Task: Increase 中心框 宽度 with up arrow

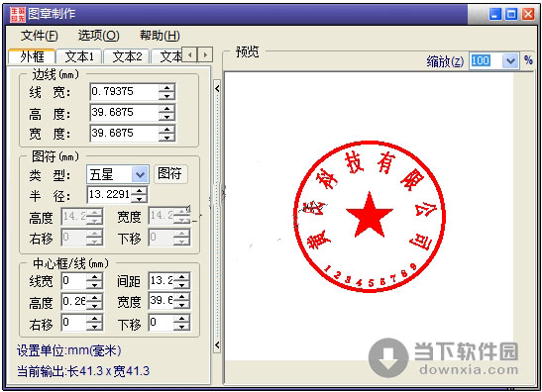Action: (x=181, y=297)
